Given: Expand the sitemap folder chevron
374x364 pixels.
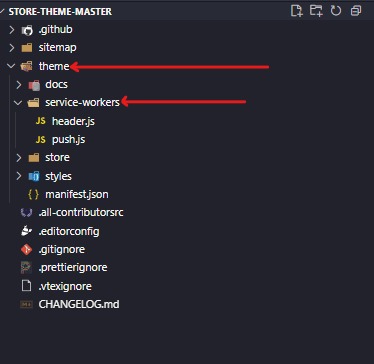Looking at the screenshot, I should pyautogui.click(x=12, y=48).
